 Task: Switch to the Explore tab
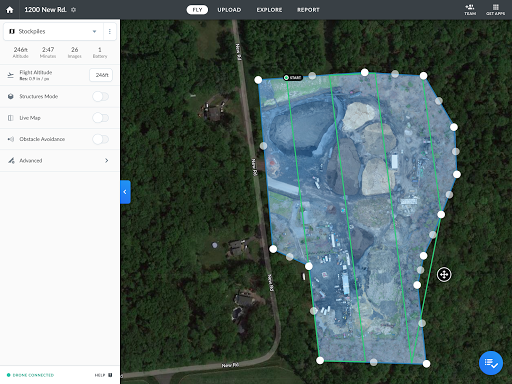(269, 10)
